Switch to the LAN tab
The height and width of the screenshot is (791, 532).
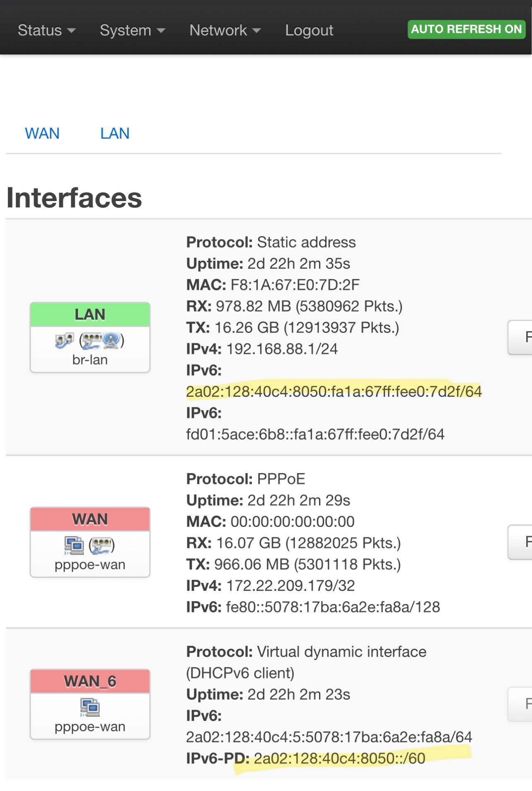(x=115, y=133)
